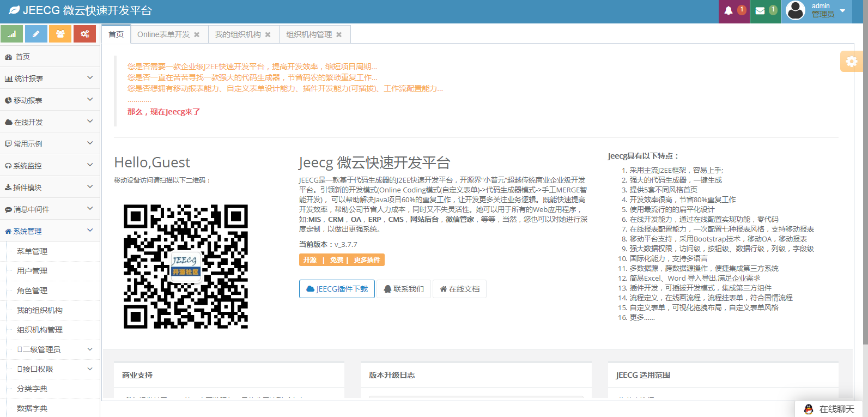
Task: Click the JEECG QR code image
Action: coord(186,267)
